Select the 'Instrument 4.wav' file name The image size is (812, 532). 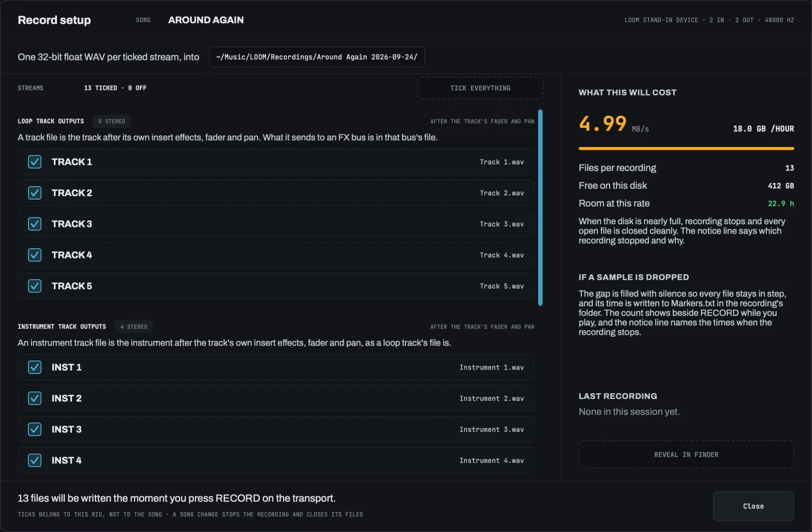(x=492, y=460)
